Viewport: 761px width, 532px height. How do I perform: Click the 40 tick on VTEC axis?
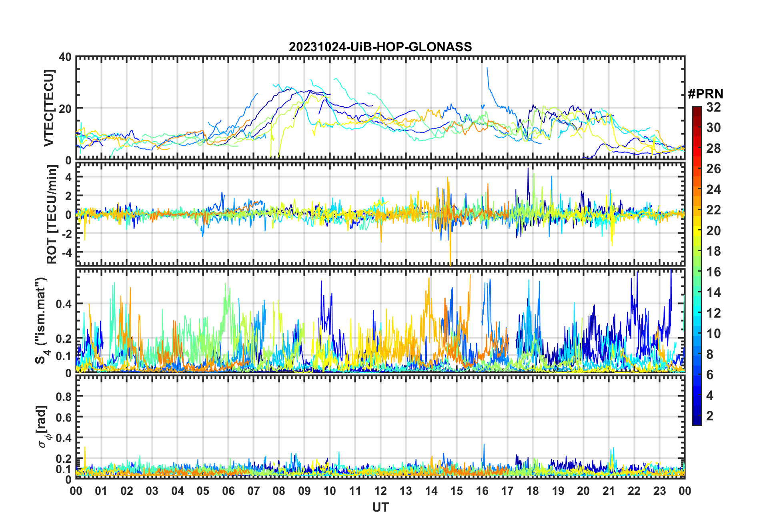tap(65, 57)
